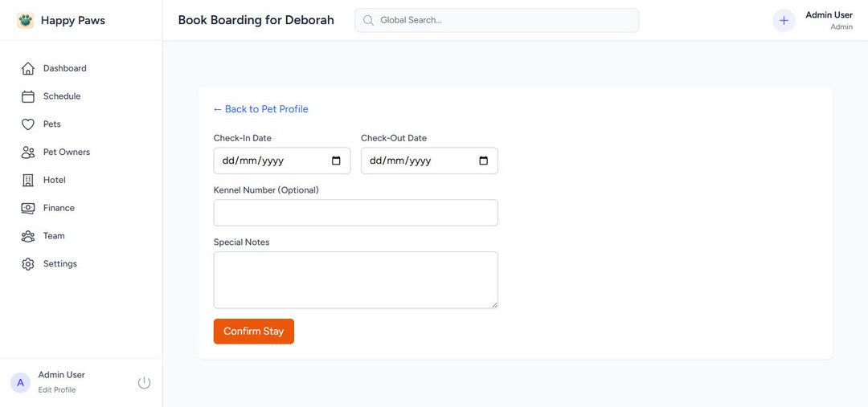Click the Happy Paws paw logo icon
This screenshot has height=407, width=868.
(x=26, y=21)
